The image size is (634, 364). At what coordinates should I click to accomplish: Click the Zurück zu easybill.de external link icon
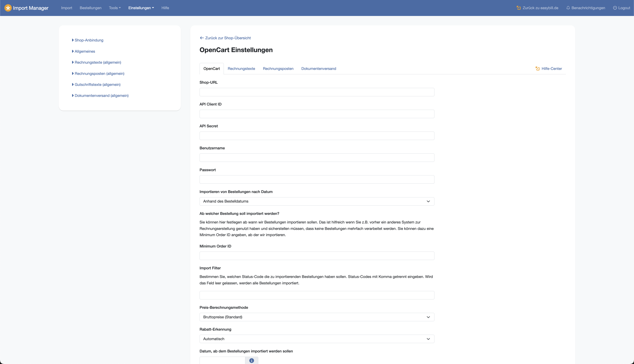point(519,8)
